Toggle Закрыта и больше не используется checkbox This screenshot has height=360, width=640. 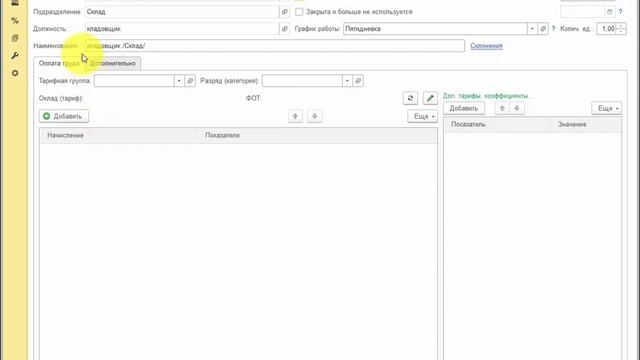click(x=299, y=12)
